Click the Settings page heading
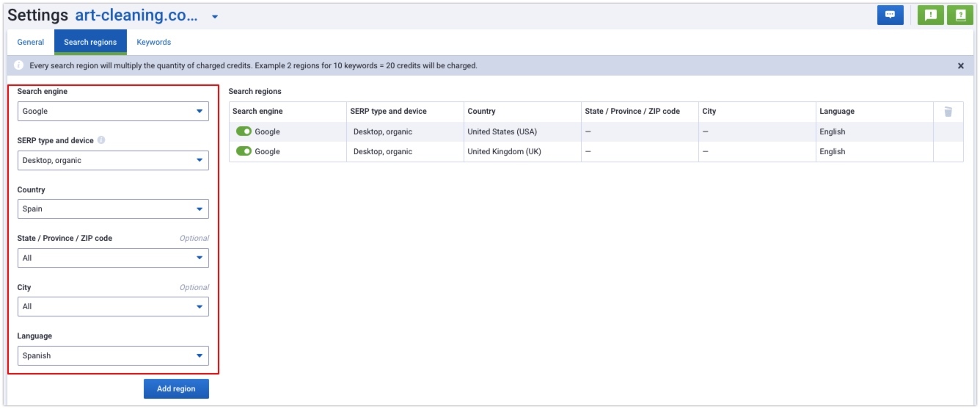The width and height of the screenshot is (980, 409). point(38,15)
